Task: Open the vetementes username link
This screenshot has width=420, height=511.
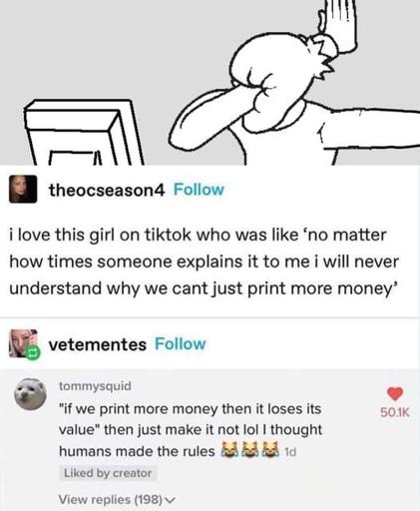Action: (98, 344)
